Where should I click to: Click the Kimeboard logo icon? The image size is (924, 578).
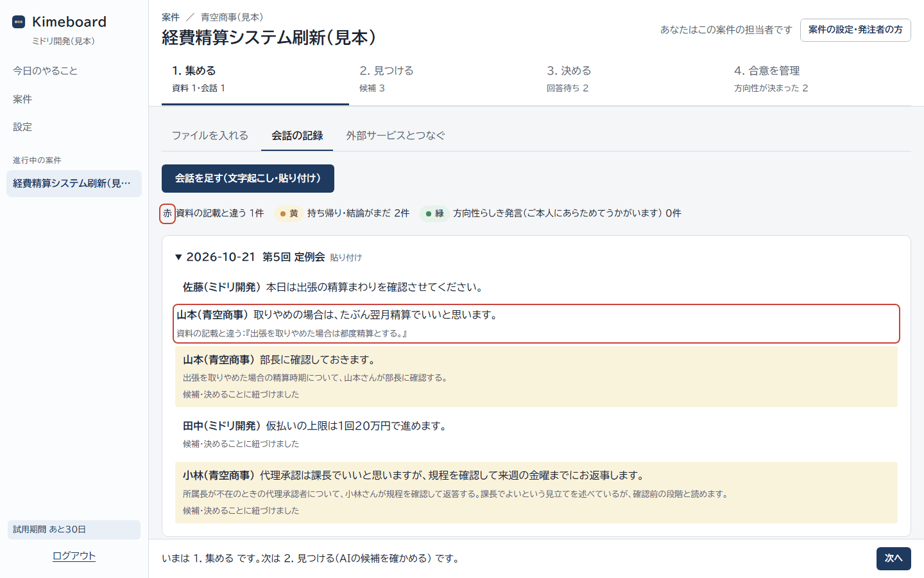coord(19,22)
